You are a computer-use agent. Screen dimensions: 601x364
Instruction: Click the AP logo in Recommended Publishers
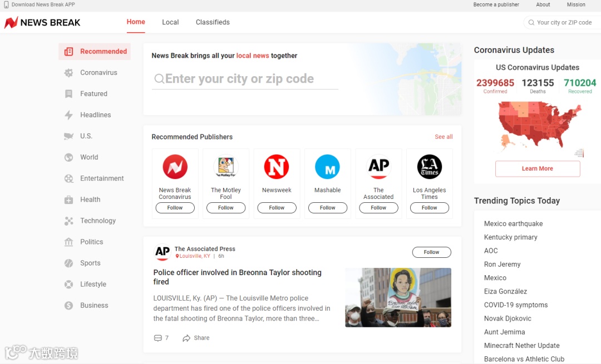378,167
